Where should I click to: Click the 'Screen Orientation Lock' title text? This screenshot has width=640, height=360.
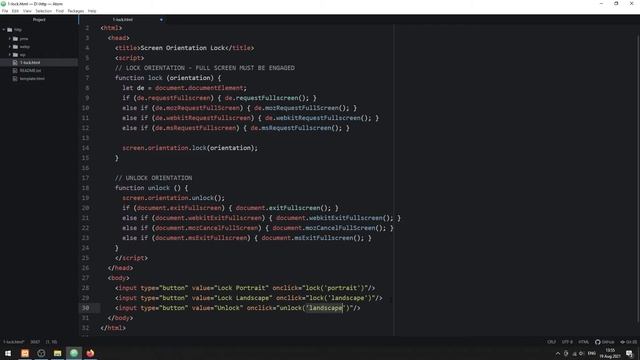[x=183, y=48]
